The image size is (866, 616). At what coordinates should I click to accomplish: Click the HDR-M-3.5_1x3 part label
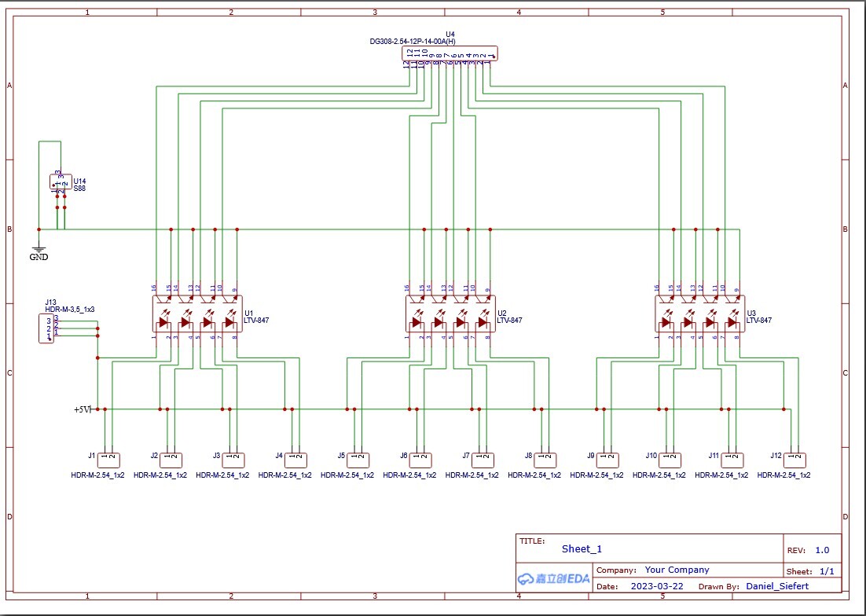coord(75,308)
